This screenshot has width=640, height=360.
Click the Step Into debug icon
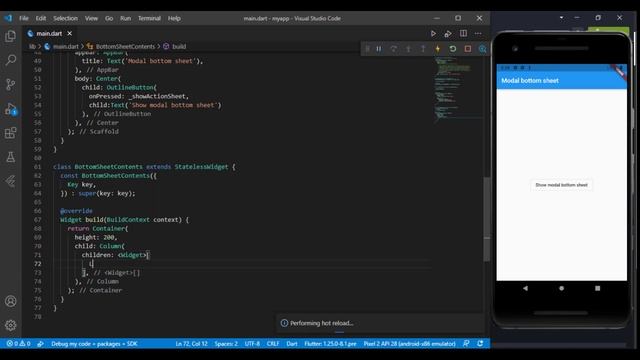(x=408, y=49)
